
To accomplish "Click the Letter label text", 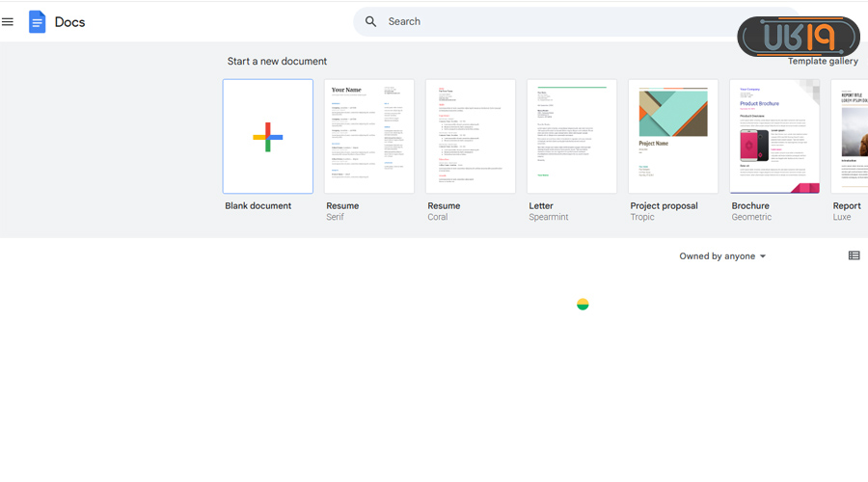I will [x=541, y=205].
